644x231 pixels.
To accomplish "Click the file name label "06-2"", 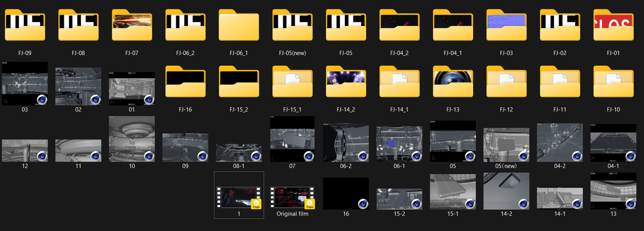I will [x=346, y=166].
